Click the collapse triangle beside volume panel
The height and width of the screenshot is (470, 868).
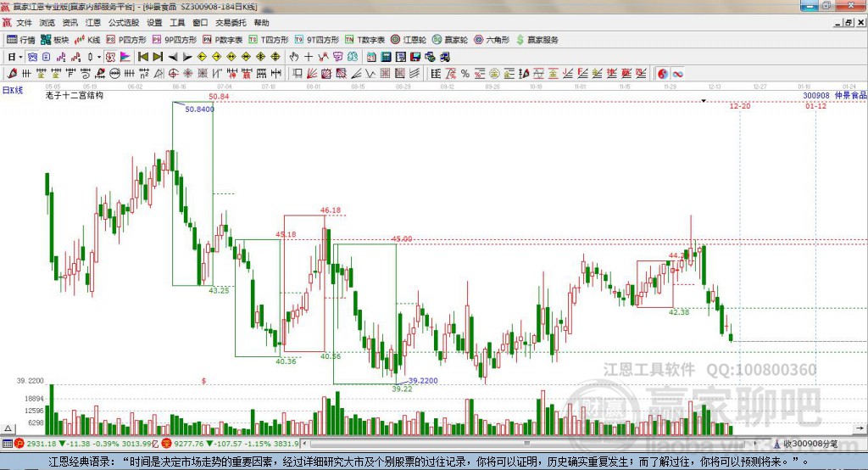8,428
